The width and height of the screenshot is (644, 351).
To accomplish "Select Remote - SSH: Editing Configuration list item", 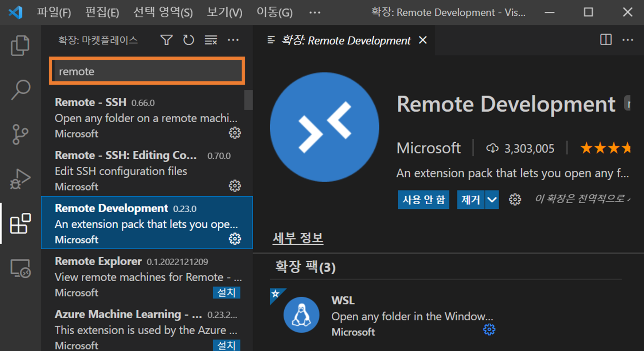I will pyautogui.click(x=147, y=170).
